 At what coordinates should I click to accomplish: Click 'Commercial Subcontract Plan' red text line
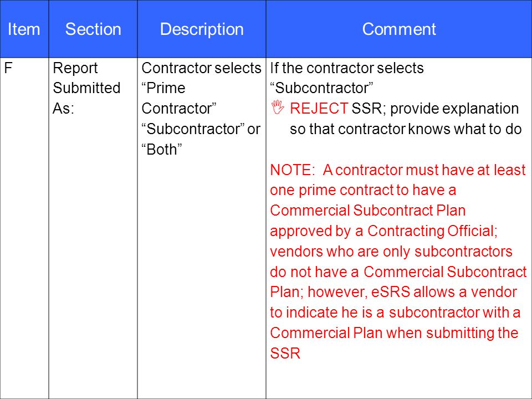[368, 211]
